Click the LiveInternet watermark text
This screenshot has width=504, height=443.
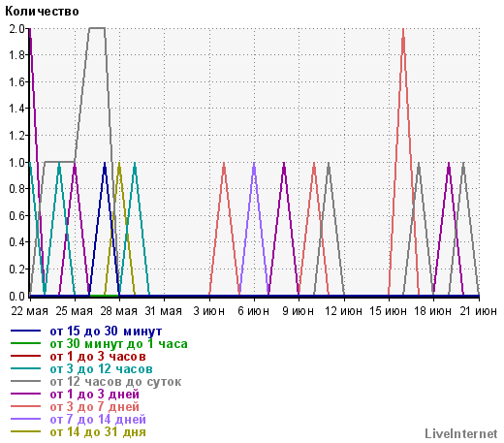(x=461, y=433)
